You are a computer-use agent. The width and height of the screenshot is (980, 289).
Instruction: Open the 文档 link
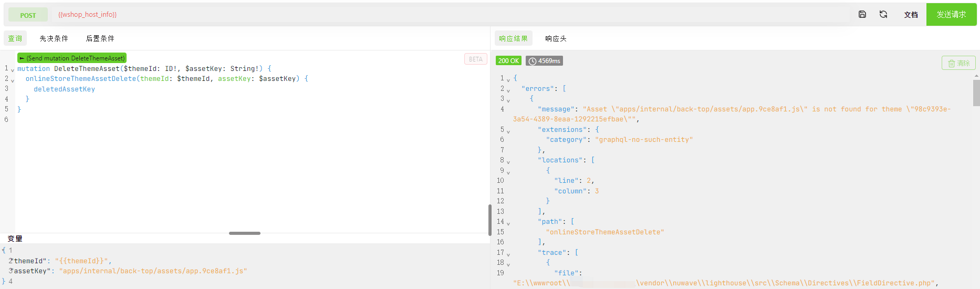pyautogui.click(x=911, y=15)
